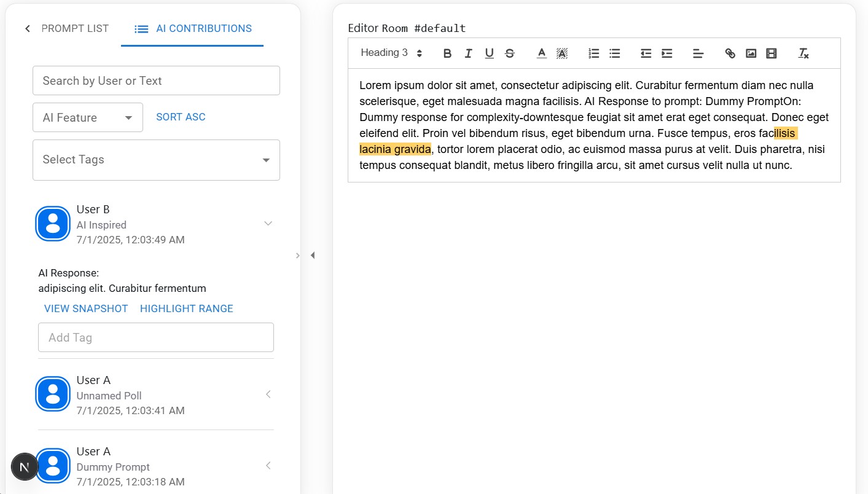Viewport: 868px width, 494px height.
Task: Open the Select Tags dropdown
Action: tap(156, 160)
